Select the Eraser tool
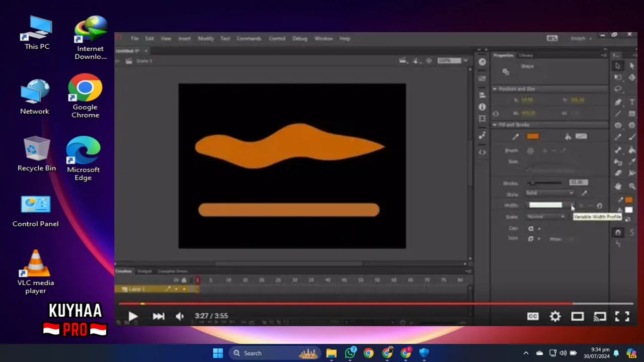The width and height of the screenshot is (644, 362). (618, 173)
